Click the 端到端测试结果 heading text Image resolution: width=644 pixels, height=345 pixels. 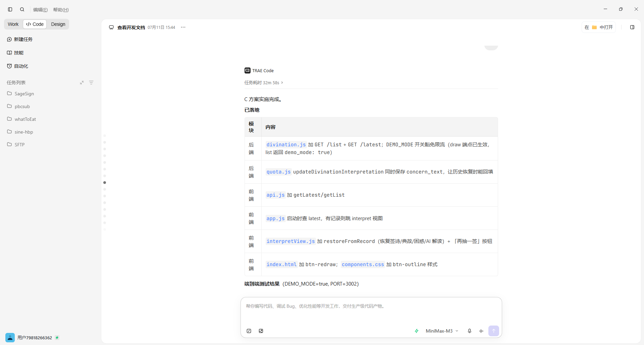[x=262, y=284]
